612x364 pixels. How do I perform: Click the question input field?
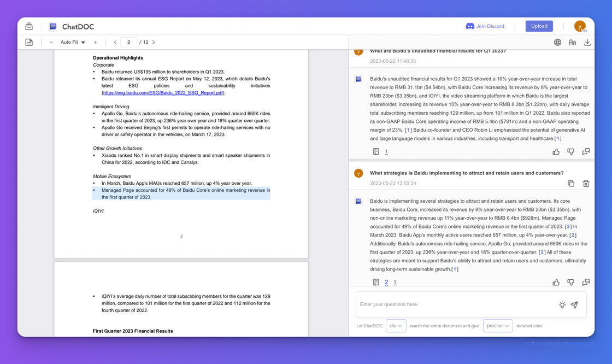pos(454,304)
